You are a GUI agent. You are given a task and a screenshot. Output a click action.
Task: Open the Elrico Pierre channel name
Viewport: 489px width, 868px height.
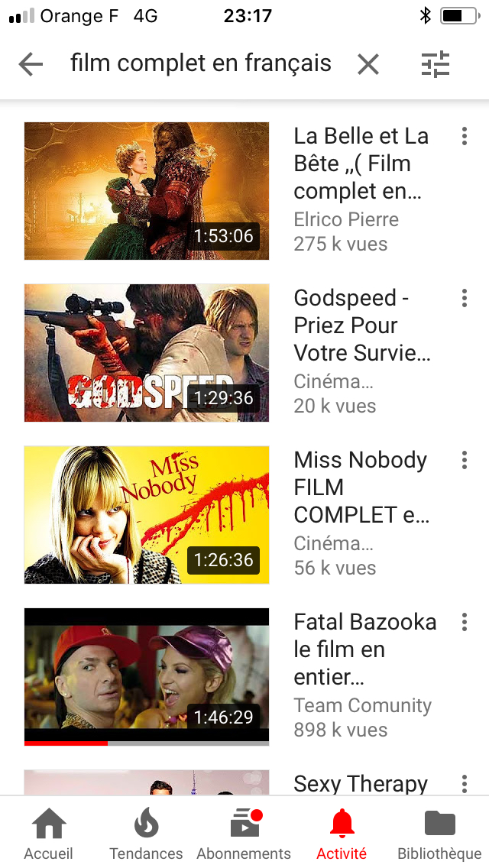(x=346, y=220)
